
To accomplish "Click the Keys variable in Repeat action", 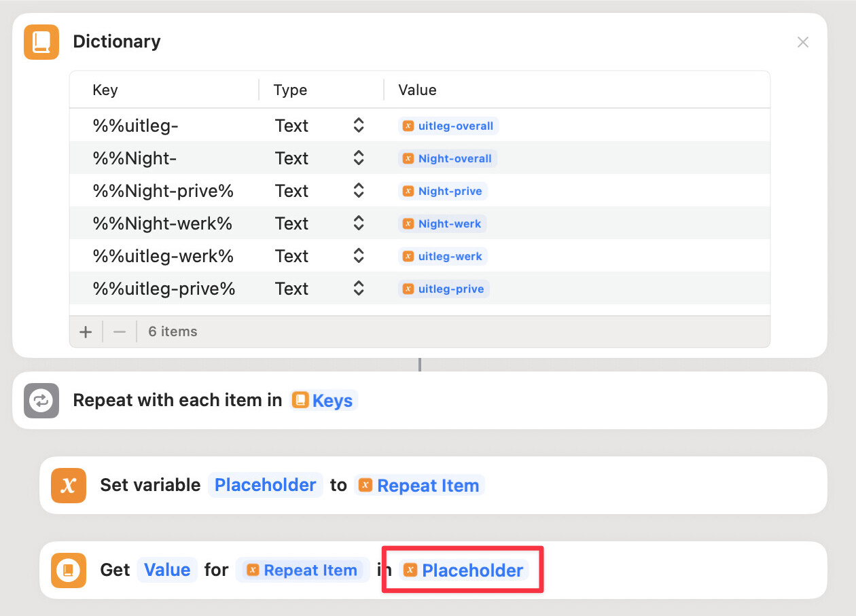I will [x=323, y=401].
